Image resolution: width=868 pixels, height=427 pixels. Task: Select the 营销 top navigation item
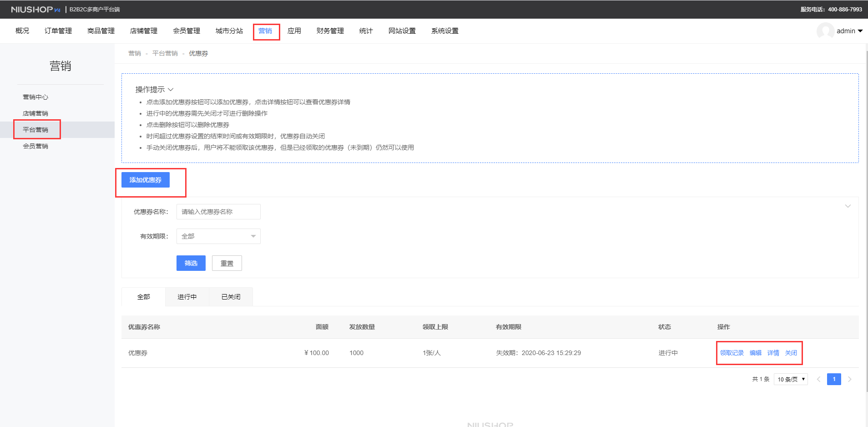(x=265, y=31)
